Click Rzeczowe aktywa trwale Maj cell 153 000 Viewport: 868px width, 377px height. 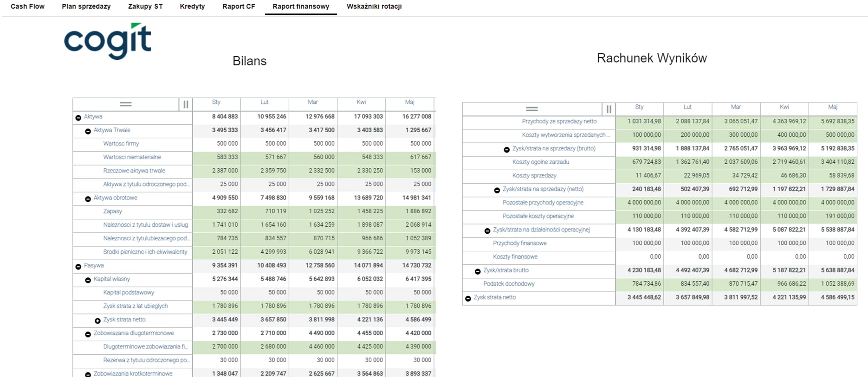pos(410,171)
